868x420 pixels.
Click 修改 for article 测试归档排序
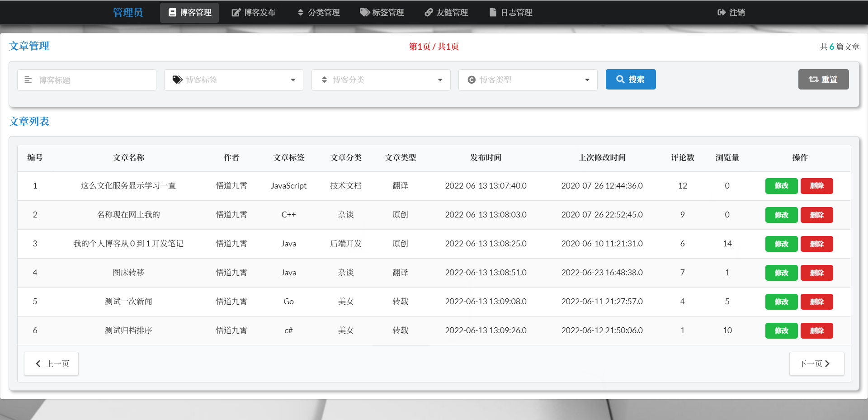pyautogui.click(x=781, y=330)
